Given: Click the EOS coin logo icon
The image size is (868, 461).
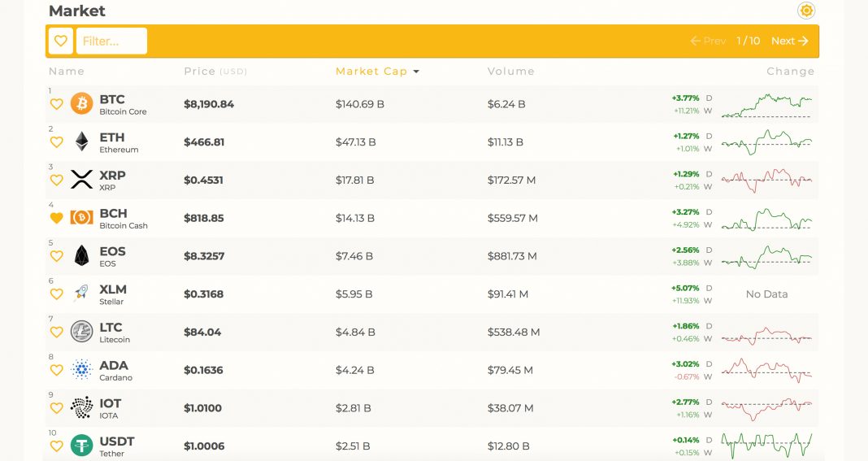Looking at the screenshot, I should (81, 255).
